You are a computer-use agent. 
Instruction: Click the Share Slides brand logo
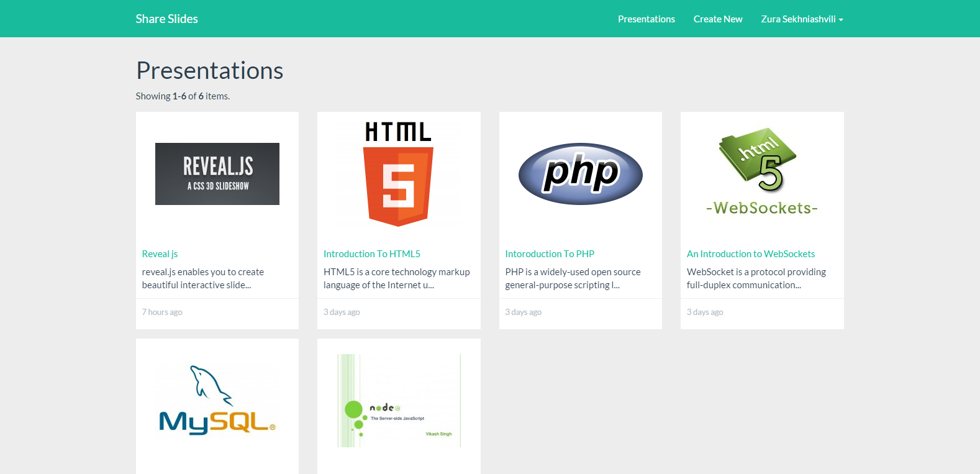[166, 19]
